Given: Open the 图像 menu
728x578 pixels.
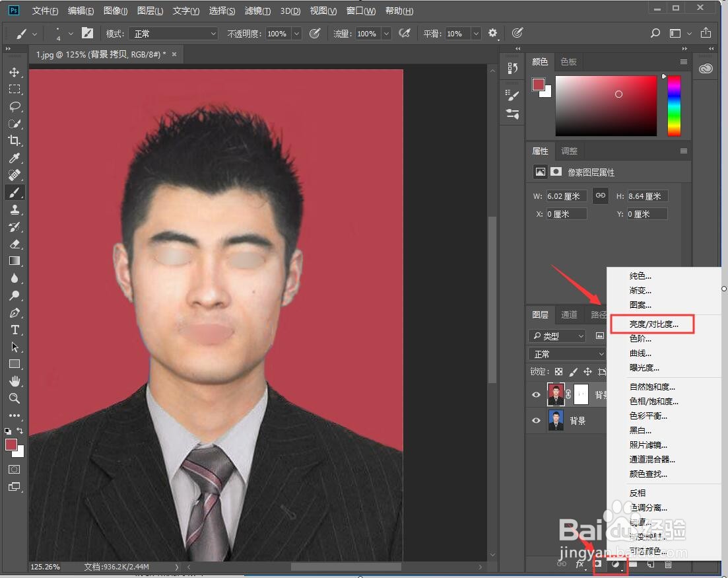Looking at the screenshot, I should 115,11.
